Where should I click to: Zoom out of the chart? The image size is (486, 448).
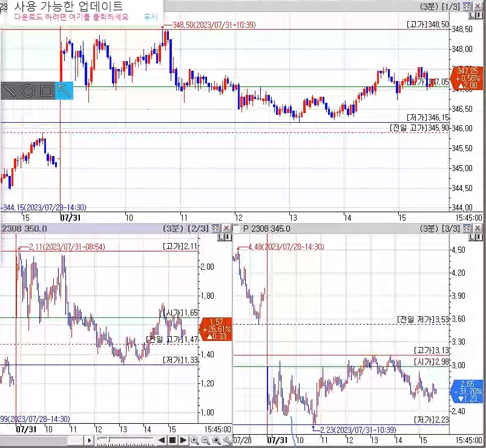[x=205, y=440]
